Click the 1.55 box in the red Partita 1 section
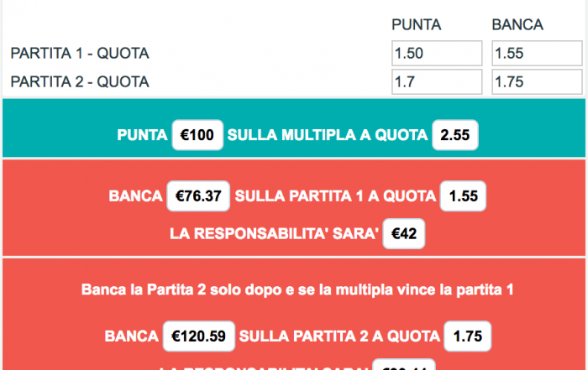 click(463, 196)
